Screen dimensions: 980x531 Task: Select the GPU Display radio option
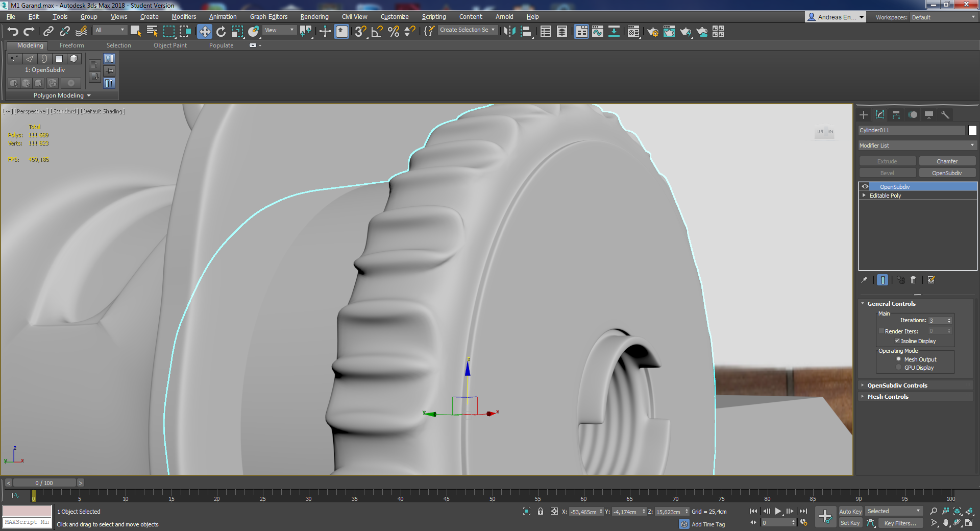(x=899, y=368)
